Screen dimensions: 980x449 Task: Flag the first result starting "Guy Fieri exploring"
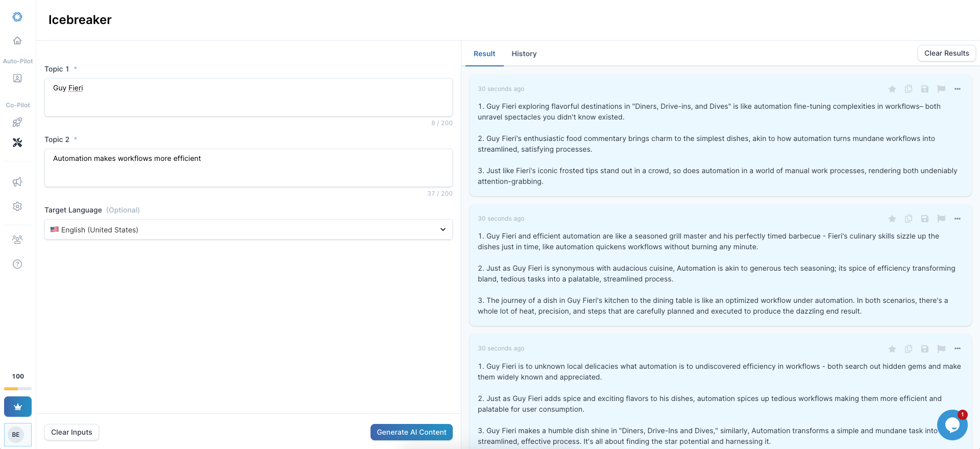941,89
